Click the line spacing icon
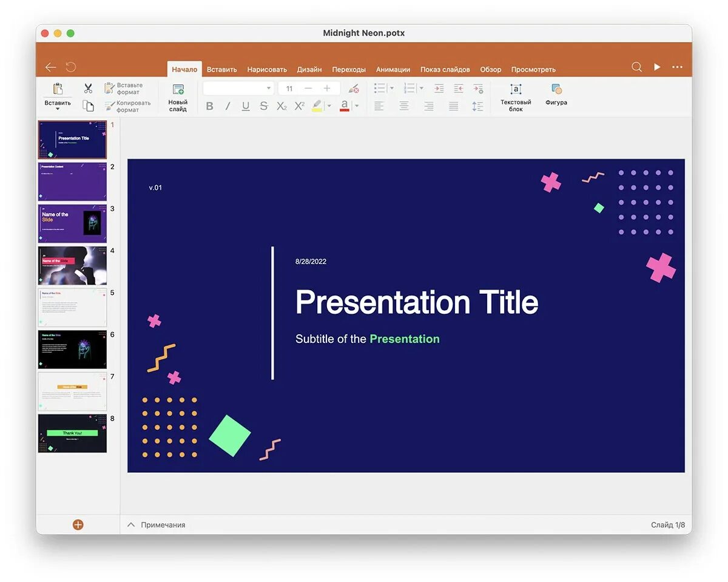Image resolution: width=728 pixels, height=582 pixels. (477, 106)
